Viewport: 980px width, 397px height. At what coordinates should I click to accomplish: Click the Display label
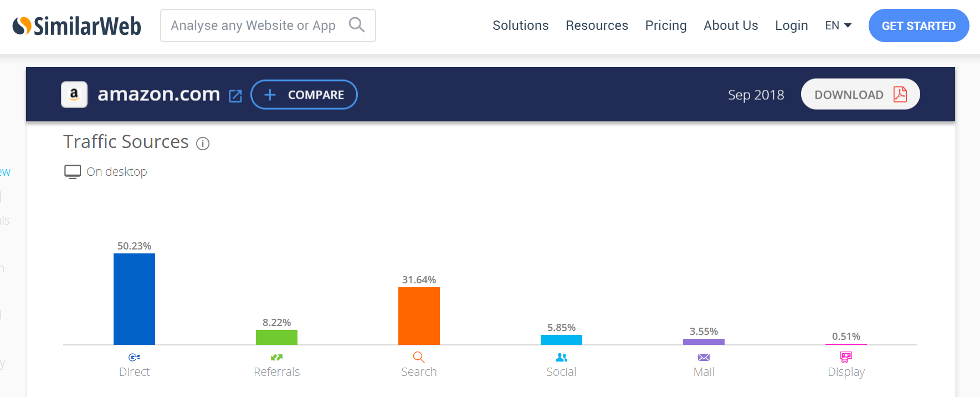(846, 372)
